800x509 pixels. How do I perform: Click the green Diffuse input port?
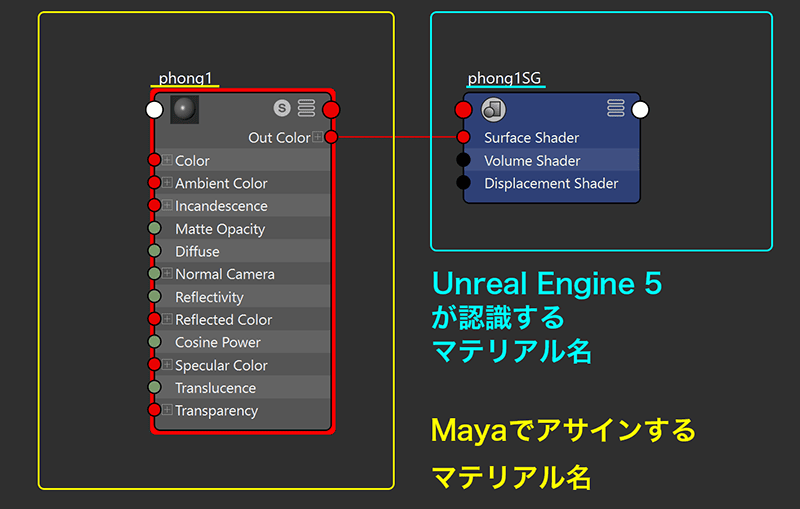[154, 250]
